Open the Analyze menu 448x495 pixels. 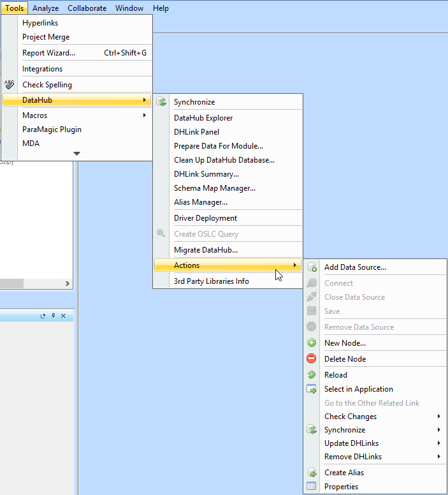coord(45,8)
